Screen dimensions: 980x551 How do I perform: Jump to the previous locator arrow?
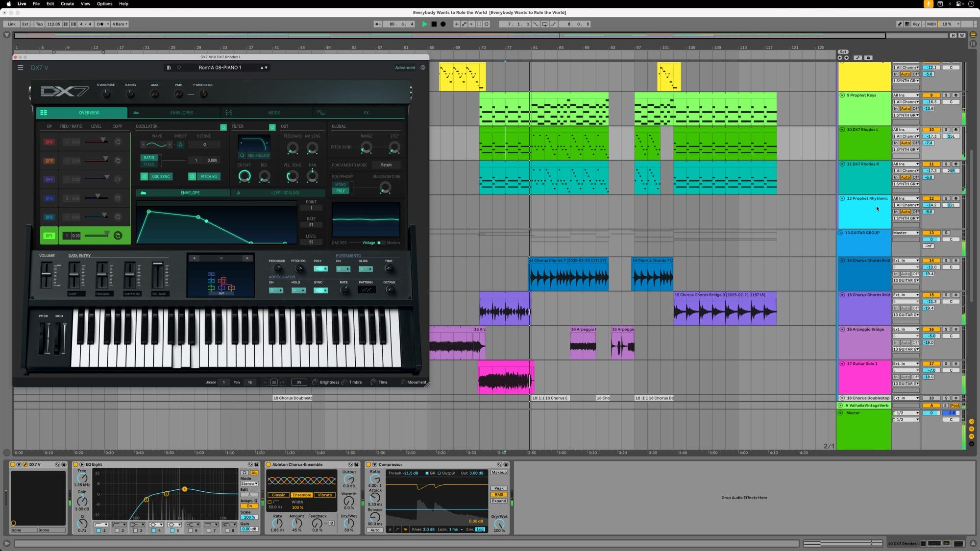pyautogui.click(x=840, y=58)
